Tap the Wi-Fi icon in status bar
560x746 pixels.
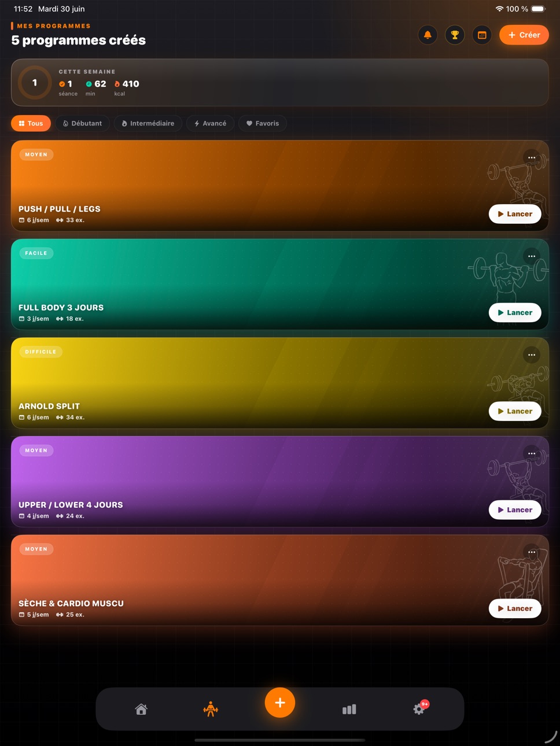[x=499, y=9]
